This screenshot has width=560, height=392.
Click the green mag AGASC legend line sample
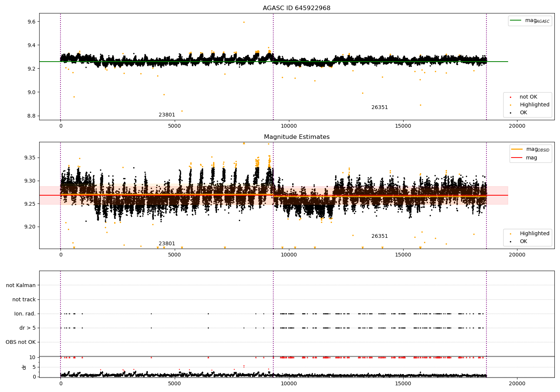(516, 21)
